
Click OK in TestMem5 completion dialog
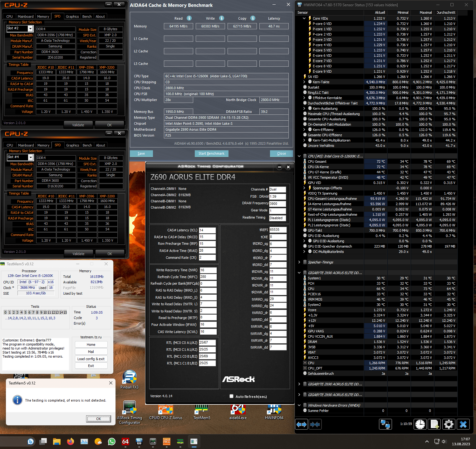coord(99,419)
